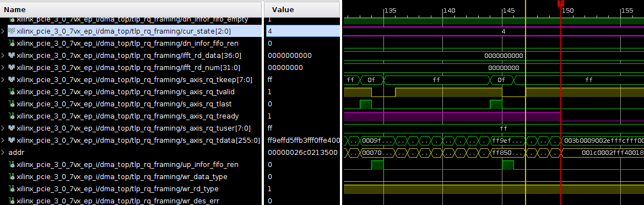The image size is (644, 205).
Task: Click the 155 tick on the time ruler
Action: [x=627, y=10]
